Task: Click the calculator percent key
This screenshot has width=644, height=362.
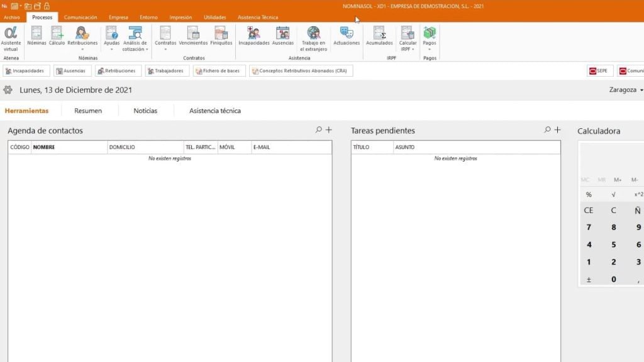Action: pos(589,195)
